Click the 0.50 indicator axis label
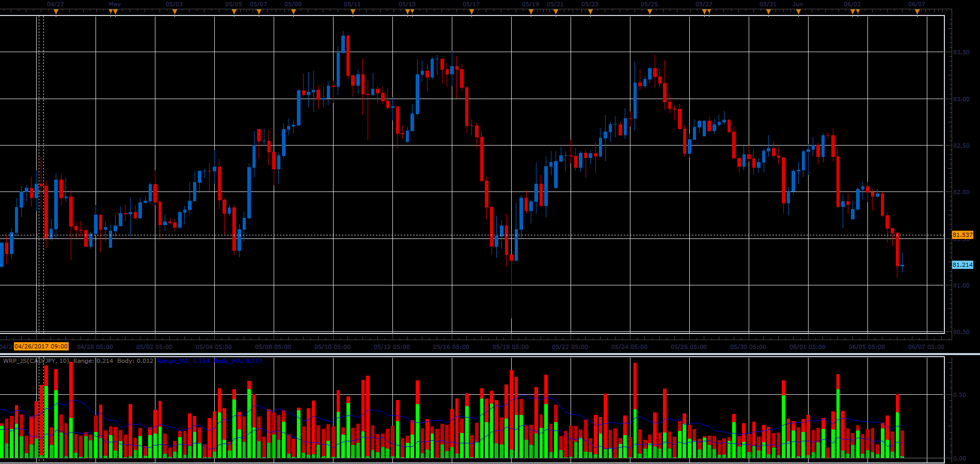This screenshot has width=980, height=464. click(x=959, y=395)
